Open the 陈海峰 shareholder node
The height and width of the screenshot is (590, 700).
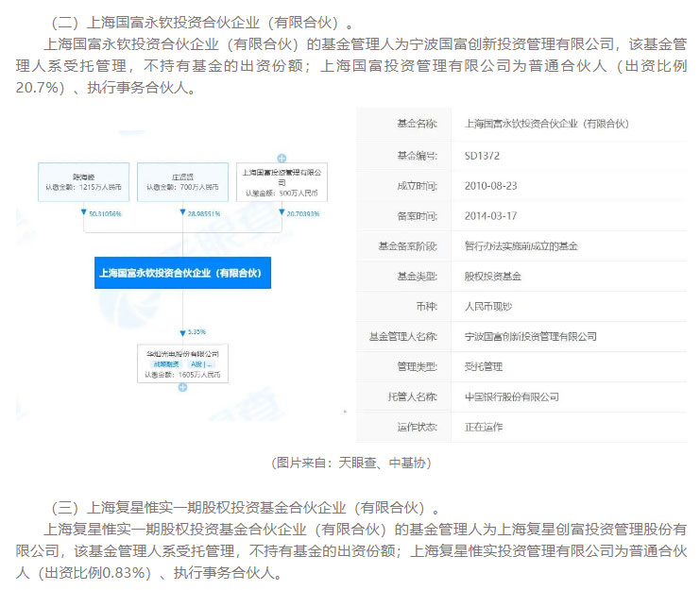pos(84,182)
